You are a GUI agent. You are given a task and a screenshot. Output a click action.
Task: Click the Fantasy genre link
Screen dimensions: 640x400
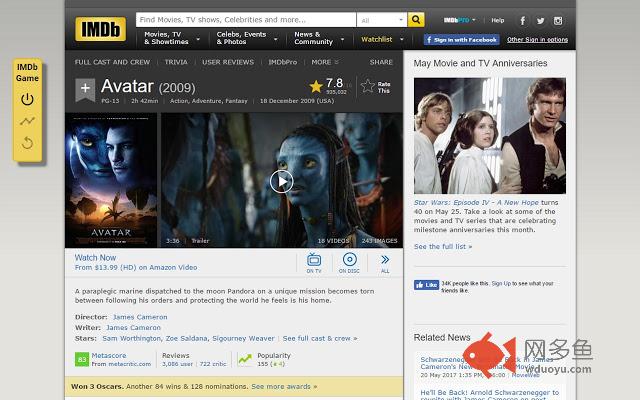(x=236, y=101)
